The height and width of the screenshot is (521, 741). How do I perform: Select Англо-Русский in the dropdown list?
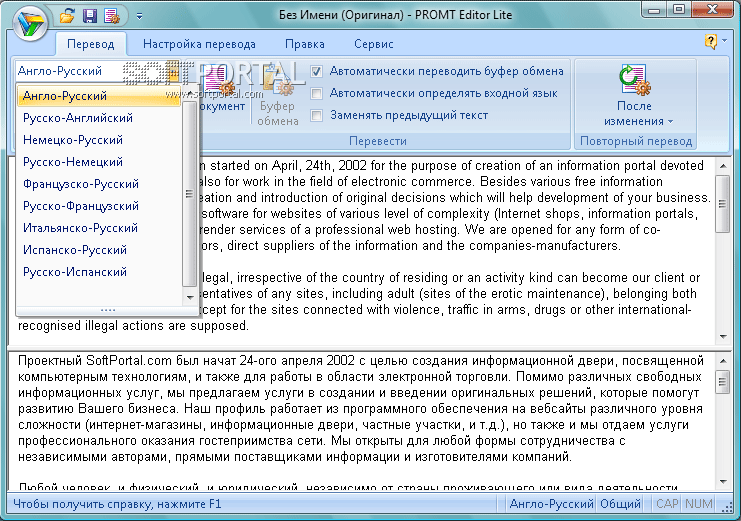pos(99,96)
